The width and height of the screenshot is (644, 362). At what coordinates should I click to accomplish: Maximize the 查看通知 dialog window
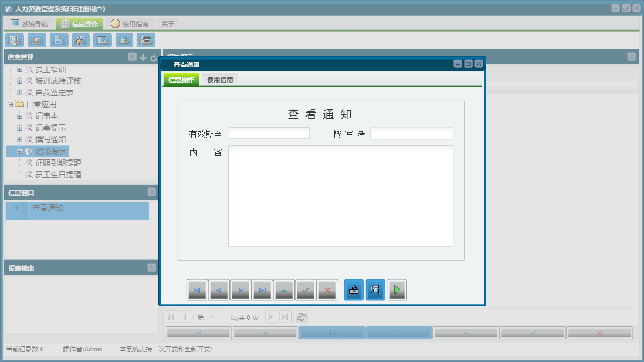coord(468,63)
